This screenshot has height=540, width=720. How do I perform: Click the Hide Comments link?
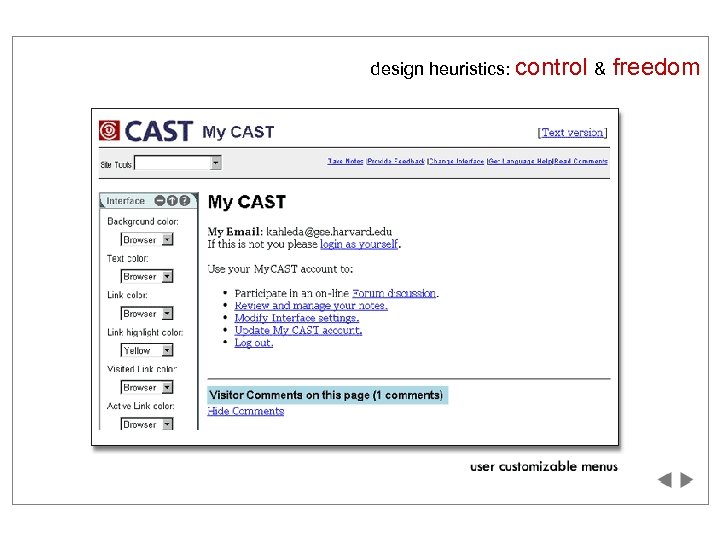pos(246,411)
